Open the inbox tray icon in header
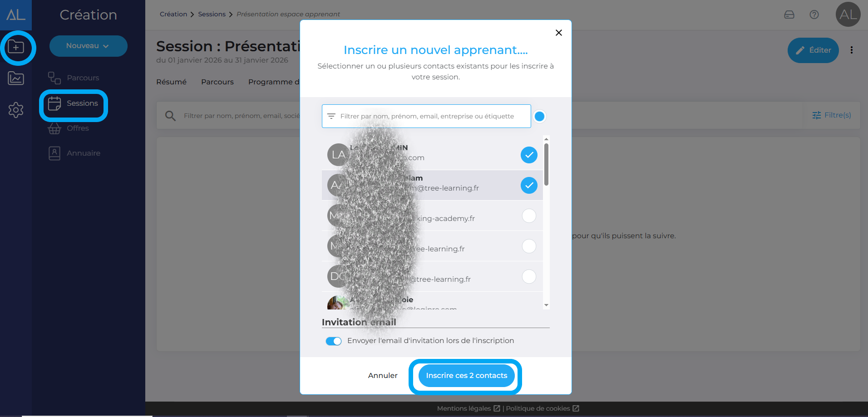868x417 pixels. (x=789, y=15)
